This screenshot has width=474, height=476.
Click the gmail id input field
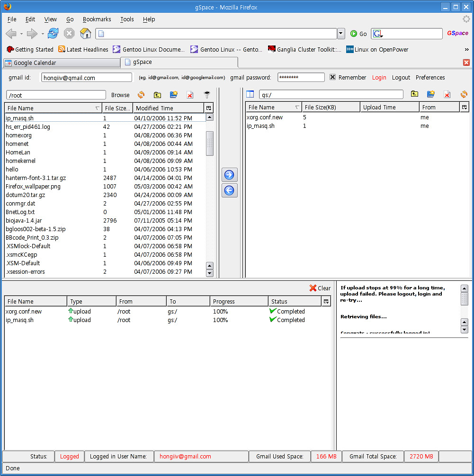[x=87, y=77]
